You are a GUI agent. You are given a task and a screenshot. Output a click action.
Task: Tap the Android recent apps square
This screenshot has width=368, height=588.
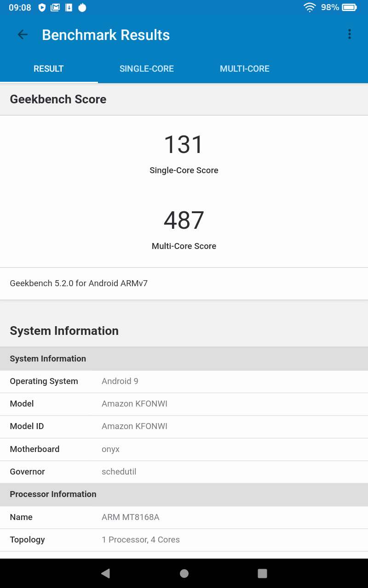coord(262,573)
